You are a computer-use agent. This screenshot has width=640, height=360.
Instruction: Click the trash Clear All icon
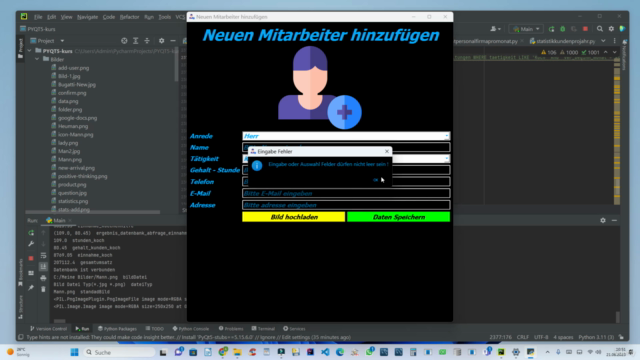click(x=43, y=289)
